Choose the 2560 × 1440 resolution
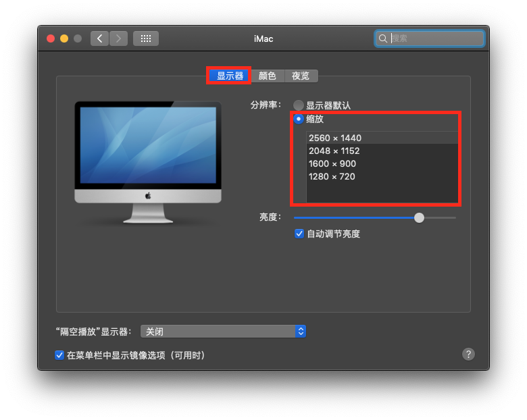 pos(382,138)
